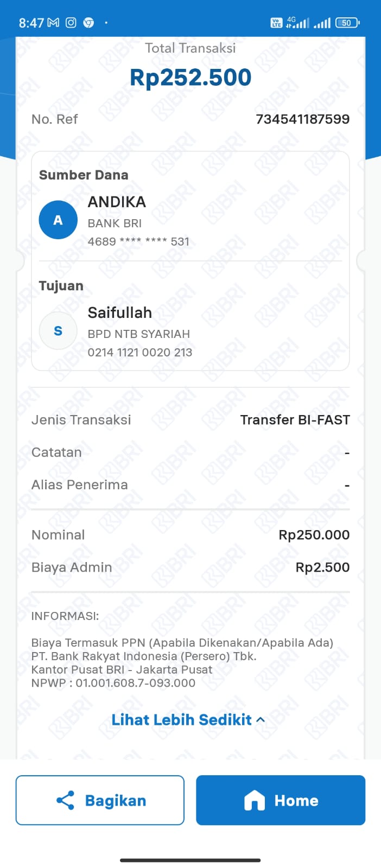Tap the Instagram notification icon in status bar

71,23
